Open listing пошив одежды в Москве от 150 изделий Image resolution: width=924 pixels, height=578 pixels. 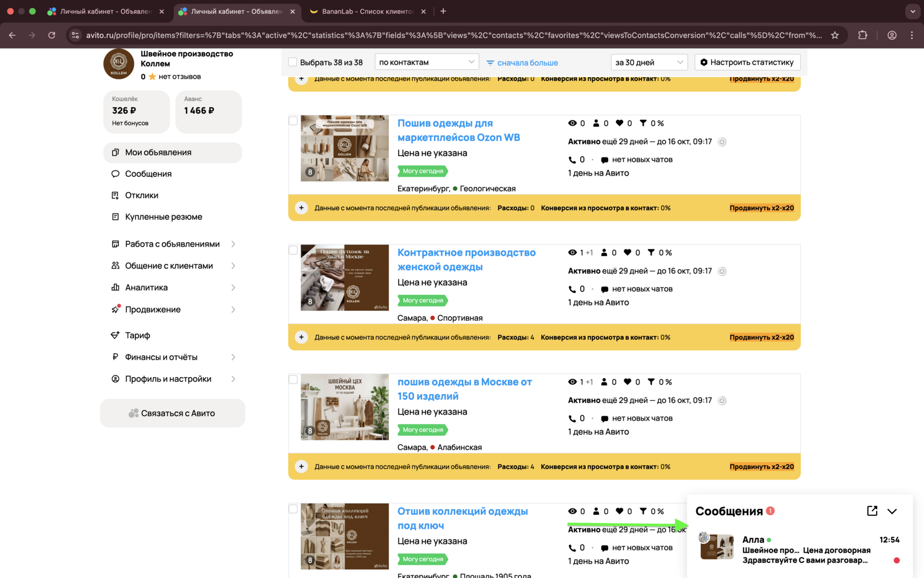(x=465, y=389)
